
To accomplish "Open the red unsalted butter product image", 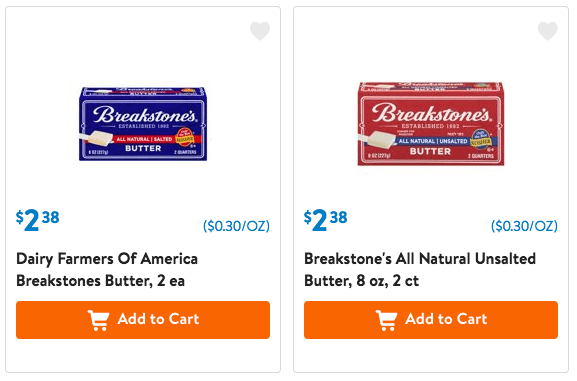I will point(431,124).
